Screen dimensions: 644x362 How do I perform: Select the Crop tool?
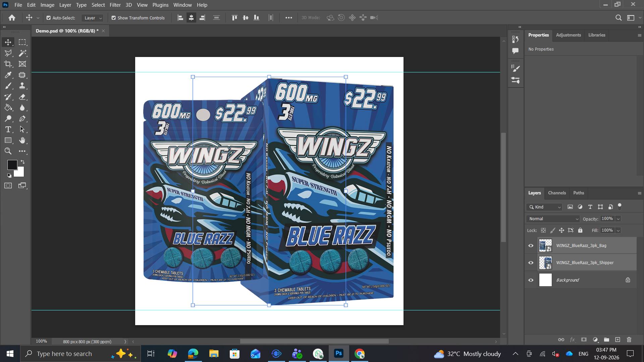pyautogui.click(x=8, y=64)
